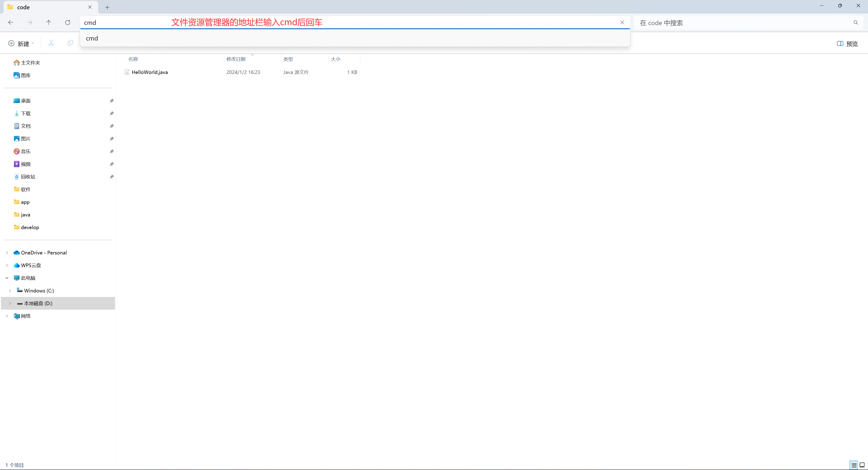
Task: Select 此电脑 in sidebar
Action: tap(24, 278)
